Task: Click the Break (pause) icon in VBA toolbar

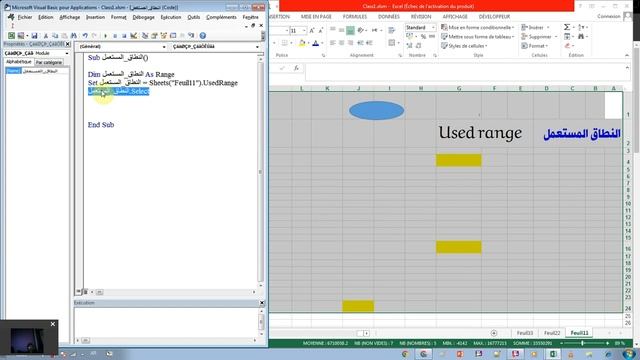Action: [115, 36]
